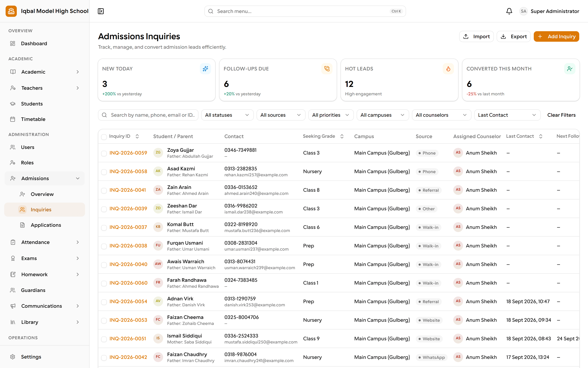Open Inquiries under Admissions
The image size is (588, 368).
click(x=45, y=210)
